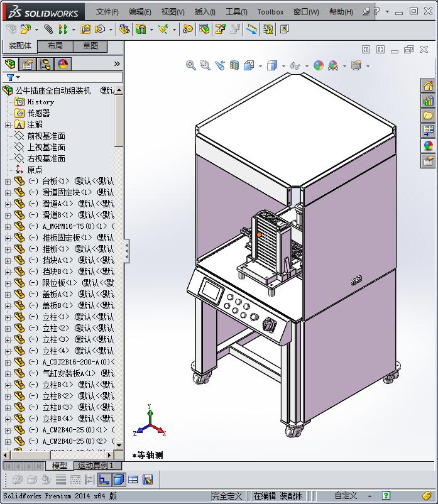
Task: Click the Hide/Show Items glasses icon
Action: tap(295, 65)
